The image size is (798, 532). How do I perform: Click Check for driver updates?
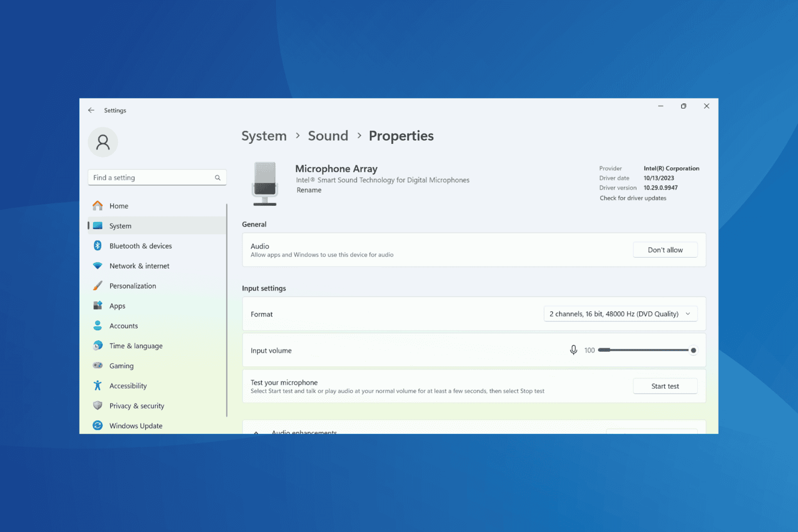point(633,198)
